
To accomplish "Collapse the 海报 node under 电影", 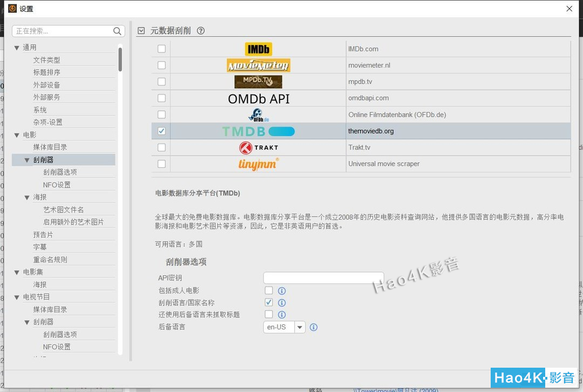I will coord(27,198).
